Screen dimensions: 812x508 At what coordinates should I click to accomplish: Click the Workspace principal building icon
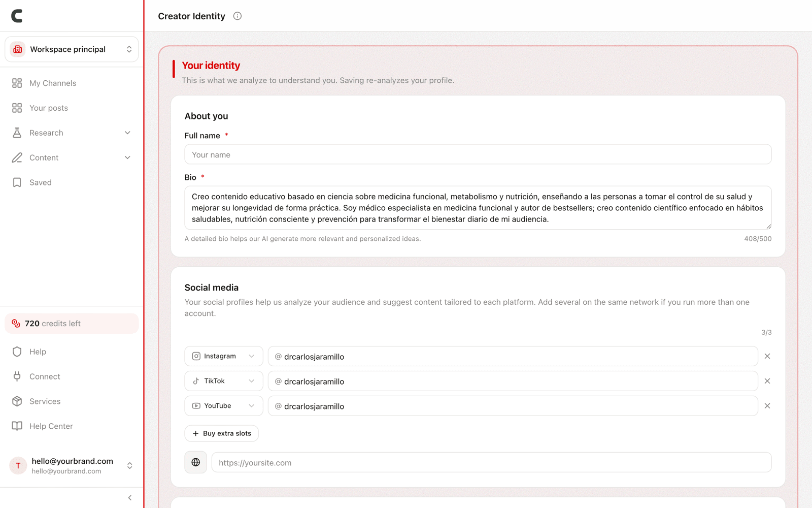pyautogui.click(x=18, y=49)
